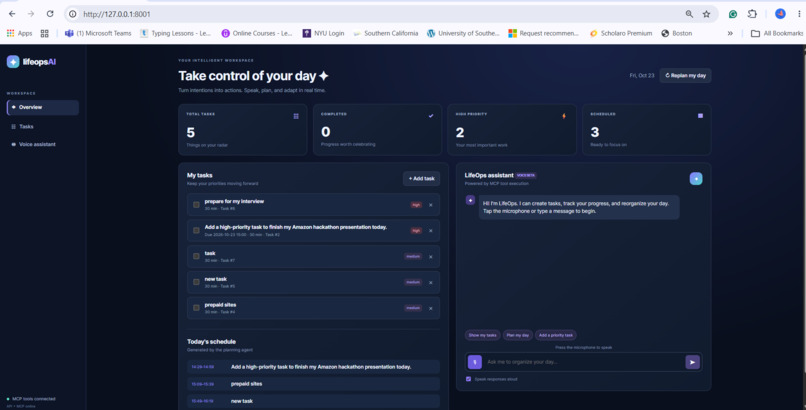Delete the Amazon hackathon presentation task

coord(431,231)
